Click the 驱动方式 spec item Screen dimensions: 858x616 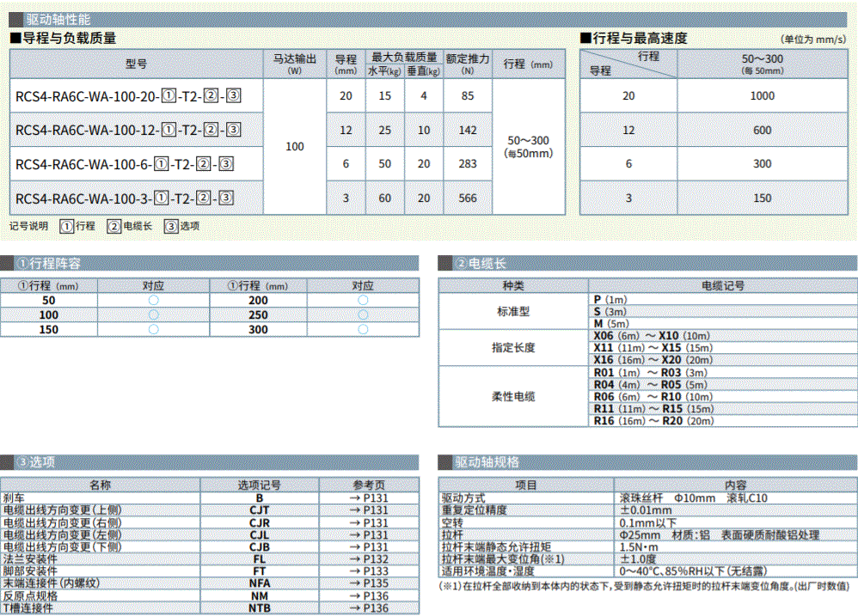pyautogui.click(x=463, y=498)
